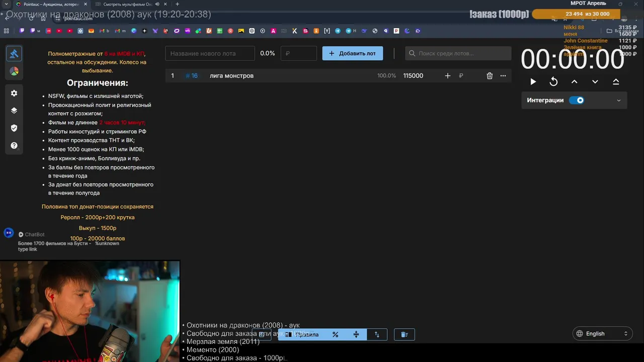
Task: Reset the timer
Action: [x=553, y=82]
